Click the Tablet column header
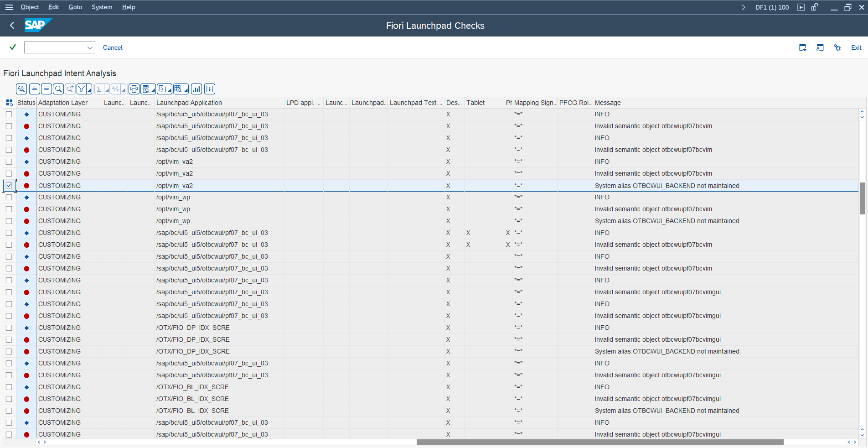 click(484, 103)
